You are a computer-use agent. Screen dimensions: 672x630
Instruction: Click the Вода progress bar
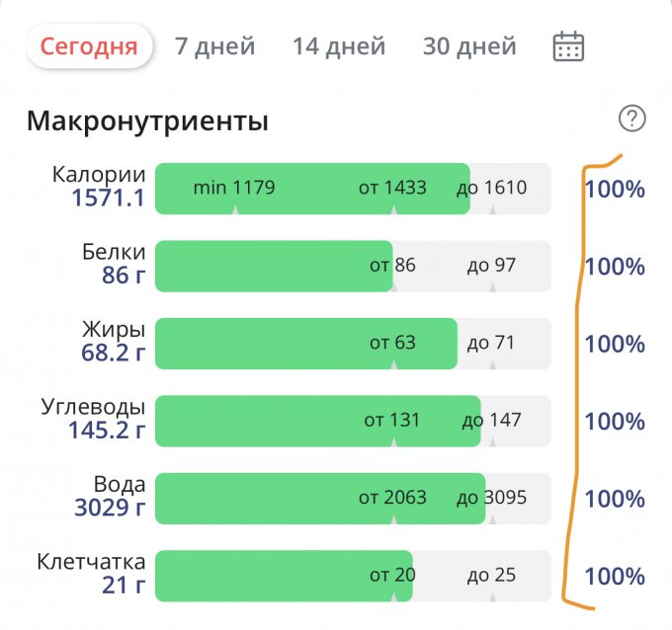(x=353, y=498)
